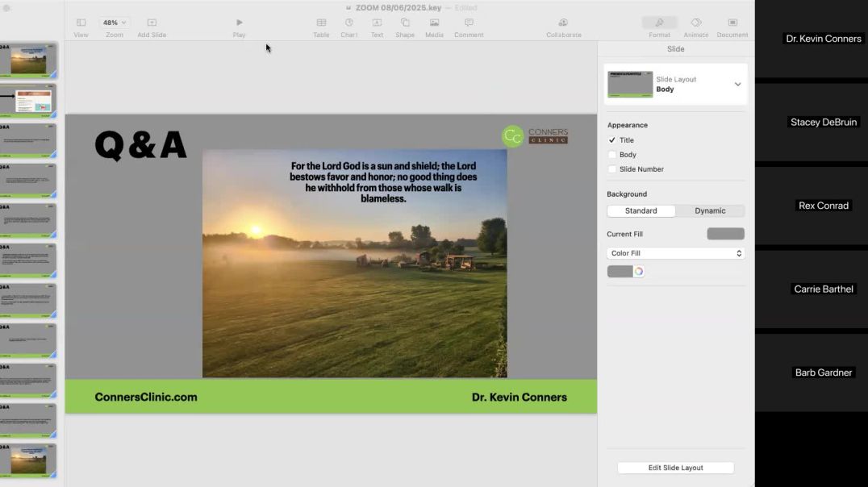Switch to the Dynamic background tab
This screenshot has height=487, width=868.
(x=710, y=211)
